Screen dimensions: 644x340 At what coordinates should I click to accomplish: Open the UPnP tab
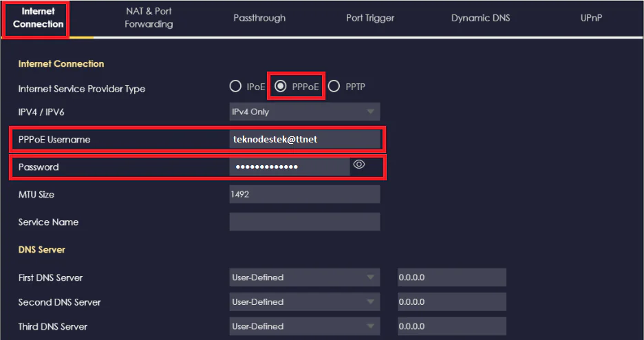(591, 19)
